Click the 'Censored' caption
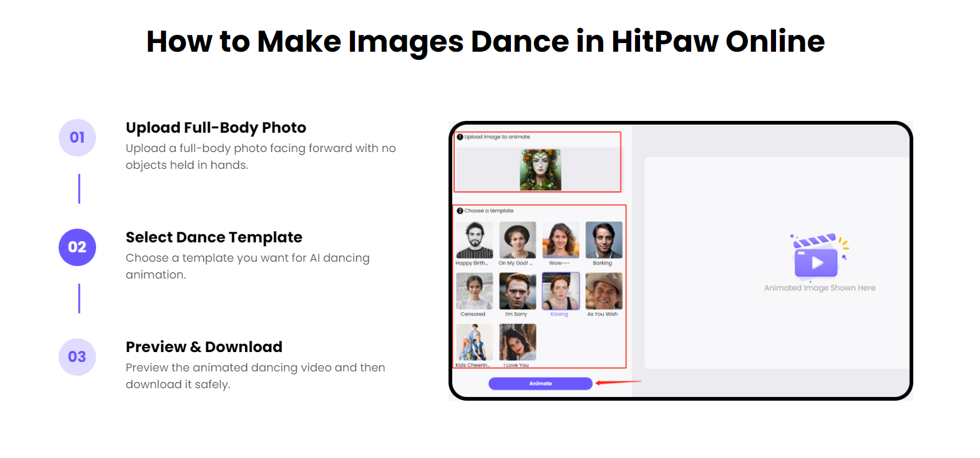Viewport: 980px width, 458px height. (473, 314)
